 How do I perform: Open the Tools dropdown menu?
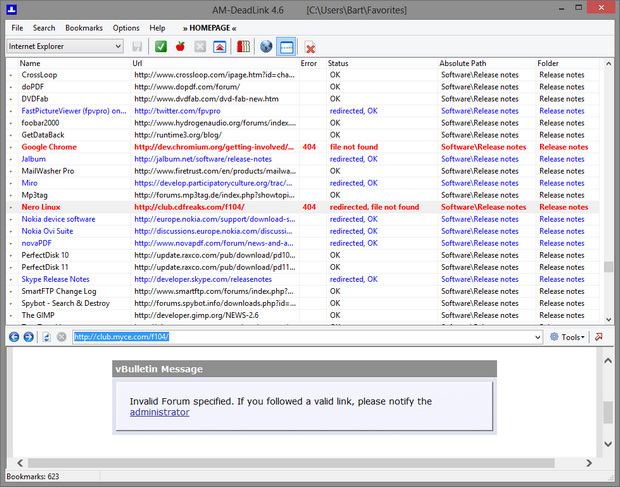tap(567, 337)
